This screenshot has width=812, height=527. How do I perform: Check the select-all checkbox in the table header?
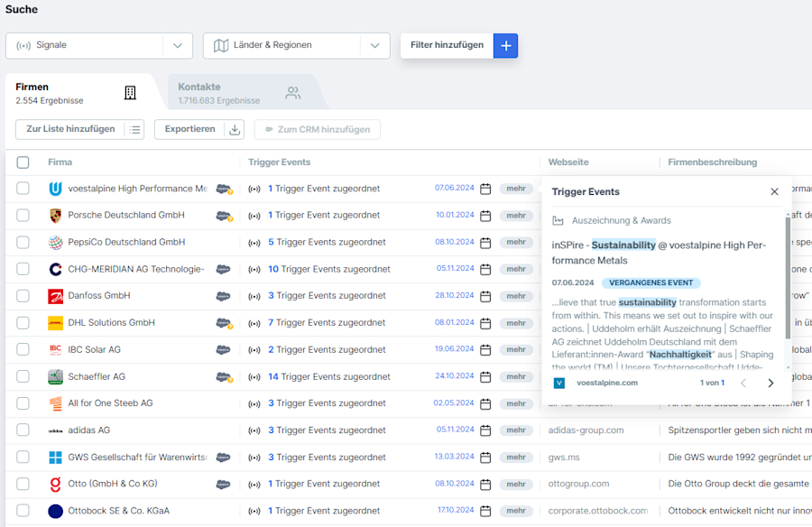[23, 162]
